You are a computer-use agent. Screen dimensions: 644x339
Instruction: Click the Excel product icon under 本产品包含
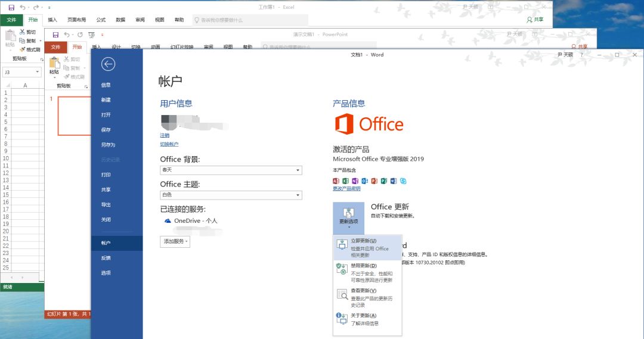(x=345, y=181)
